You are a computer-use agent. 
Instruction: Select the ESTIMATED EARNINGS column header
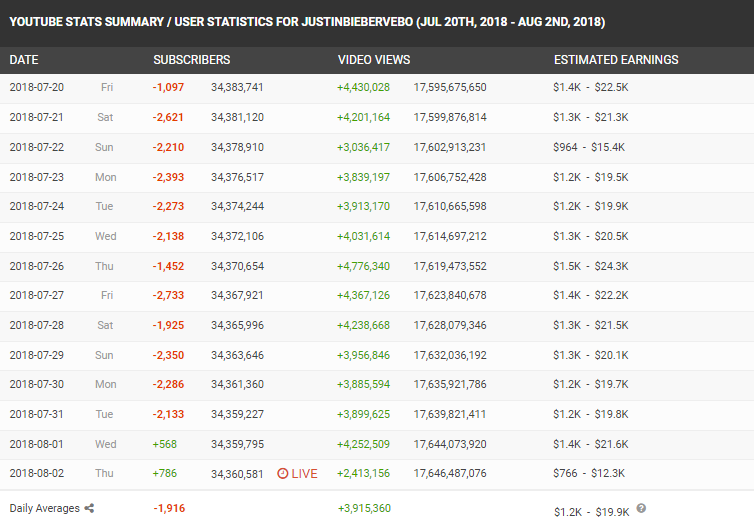point(616,60)
